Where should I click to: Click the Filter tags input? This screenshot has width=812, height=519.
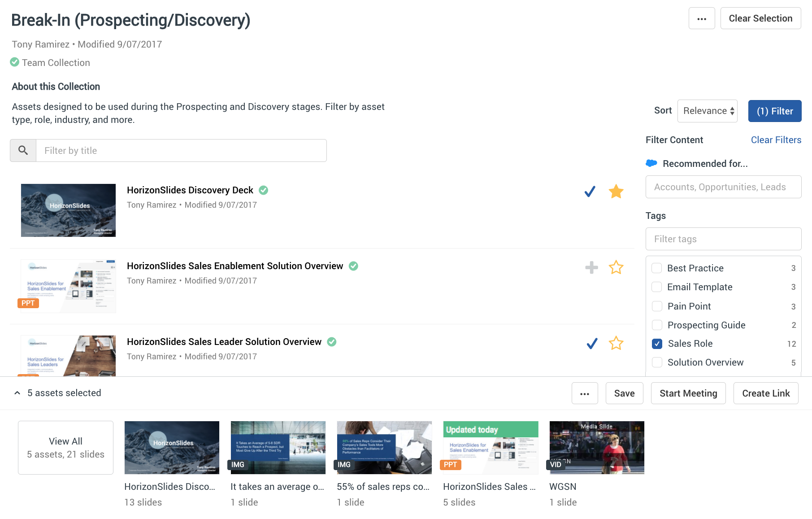[x=723, y=239]
